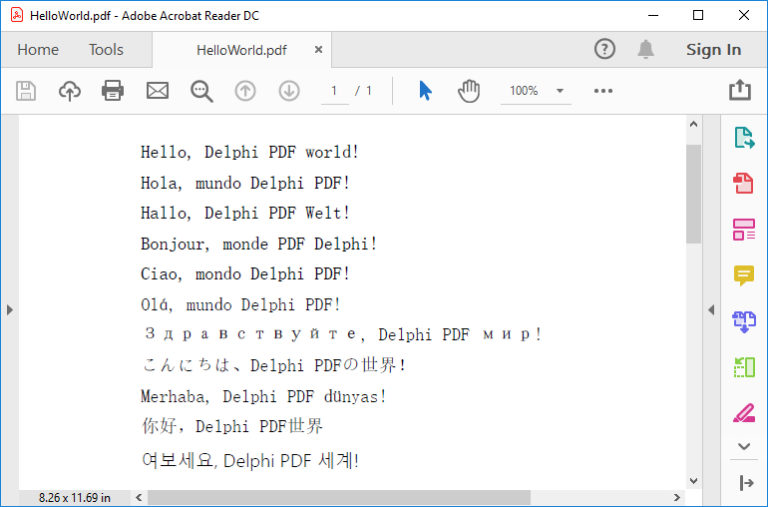Go to previous page arrow

[x=245, y=91]
